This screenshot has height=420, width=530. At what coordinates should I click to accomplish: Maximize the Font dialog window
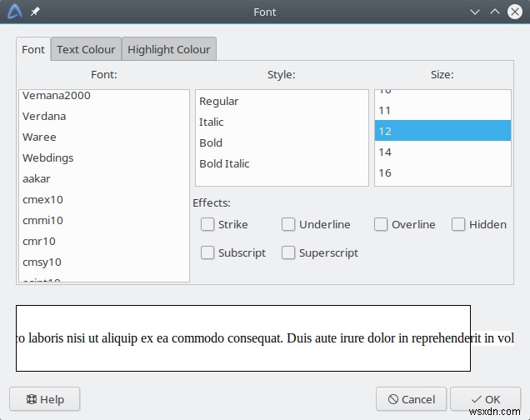(x=495, y=12)
